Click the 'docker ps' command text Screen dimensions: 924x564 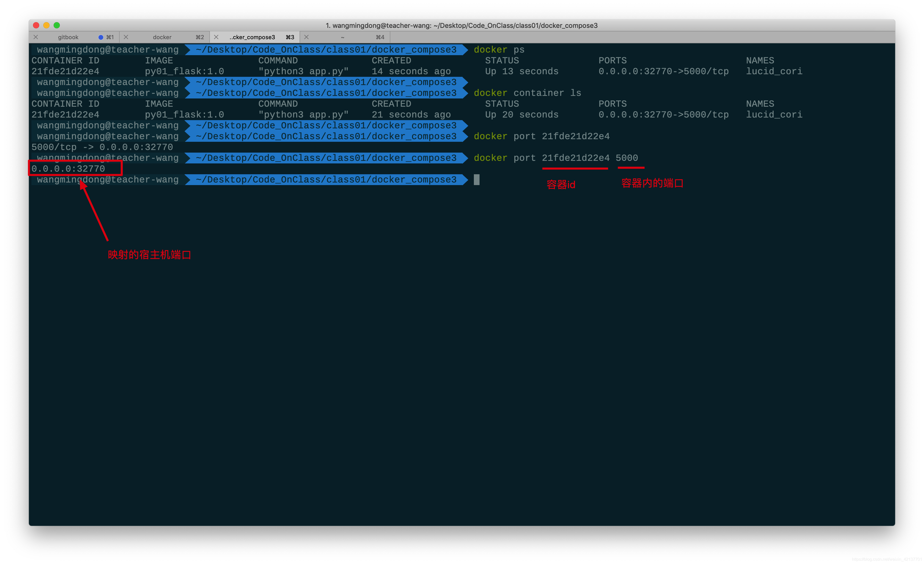tap(499, 49)
